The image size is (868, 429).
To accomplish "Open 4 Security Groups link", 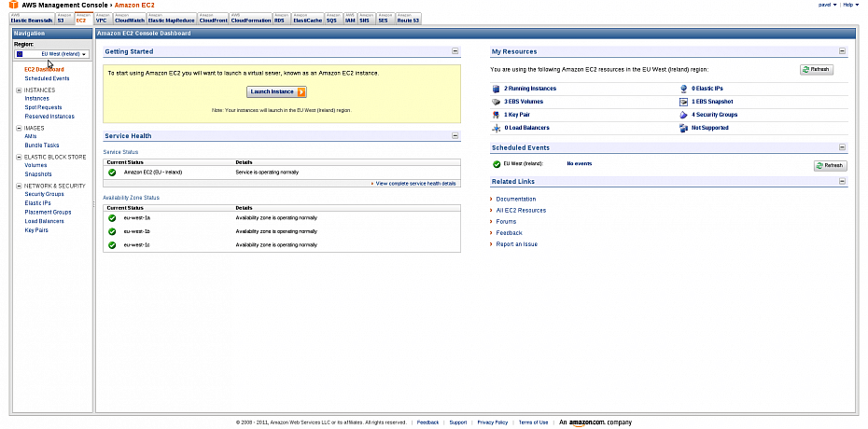I will [714, 115].
